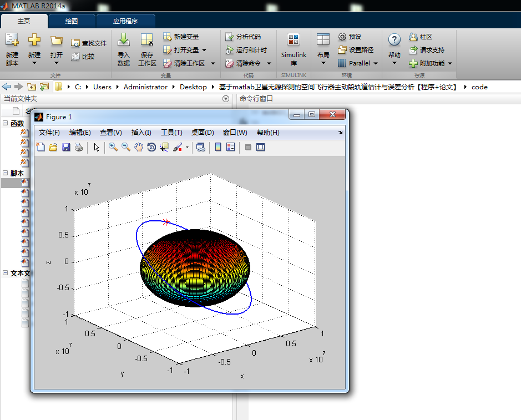Open Parallel dropdown
The height and width of the screenshot is (420, 521).
[376, 63]
